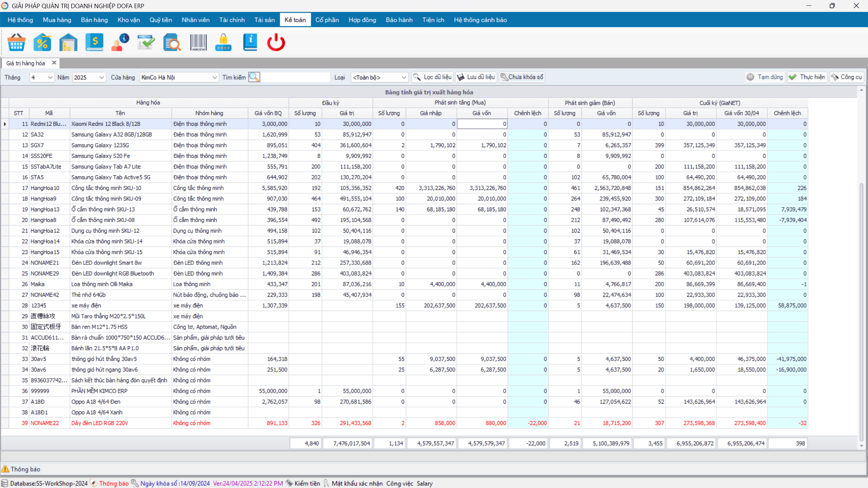Open the Công cụ button
The height and width of the screenshot is (488, 868).
click(x=846, y=77)
